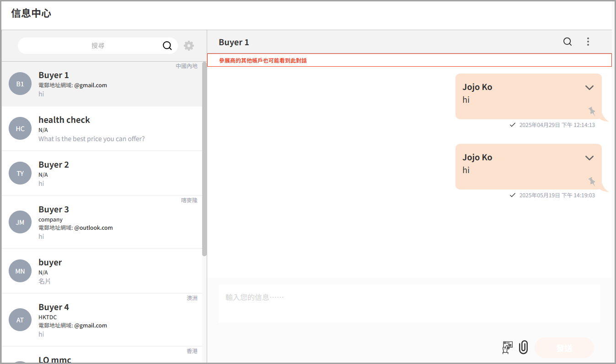Focus the 輸入您的信息 message input field

tap(409, 303)
